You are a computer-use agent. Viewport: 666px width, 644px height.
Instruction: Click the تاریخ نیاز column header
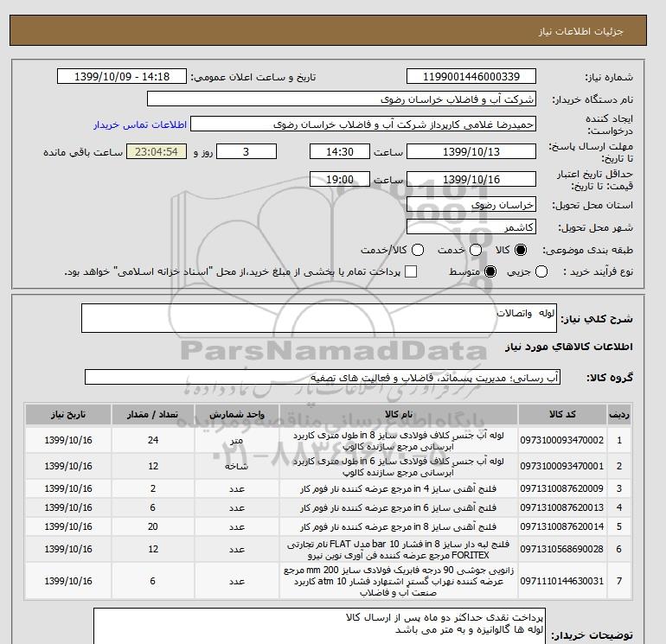click(x=68, y=414)
